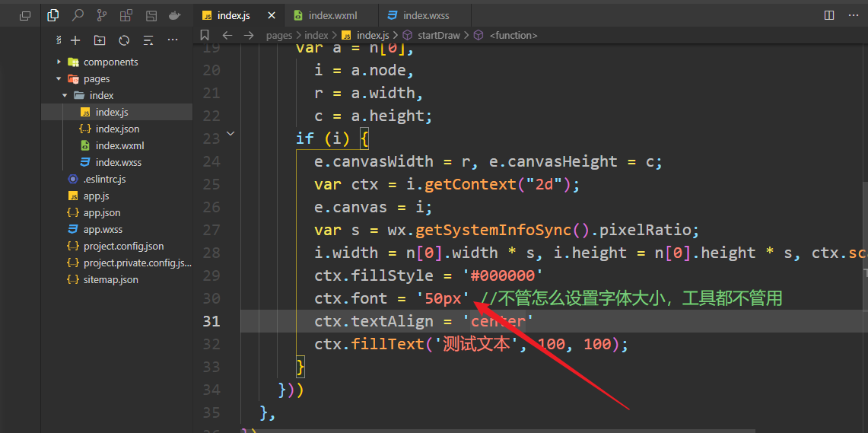868x433 pixels.
Task: Place cursor on getContext call
Action: (x=470, y=184)
